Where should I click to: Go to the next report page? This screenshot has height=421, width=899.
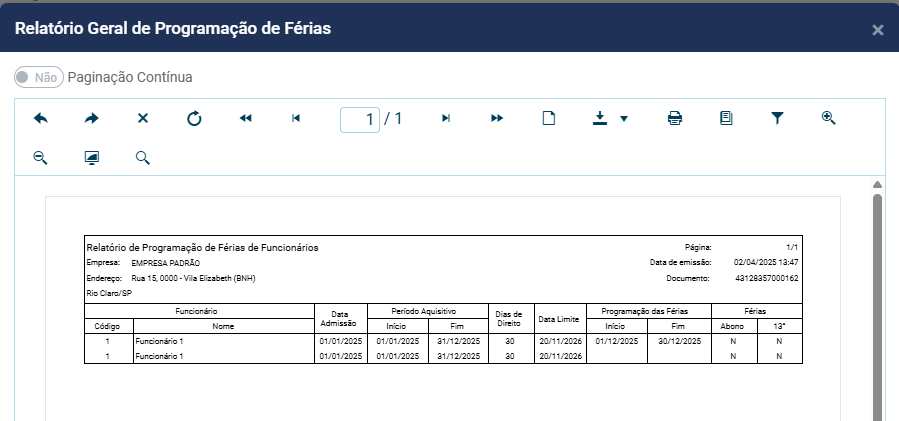pos(446,118)
